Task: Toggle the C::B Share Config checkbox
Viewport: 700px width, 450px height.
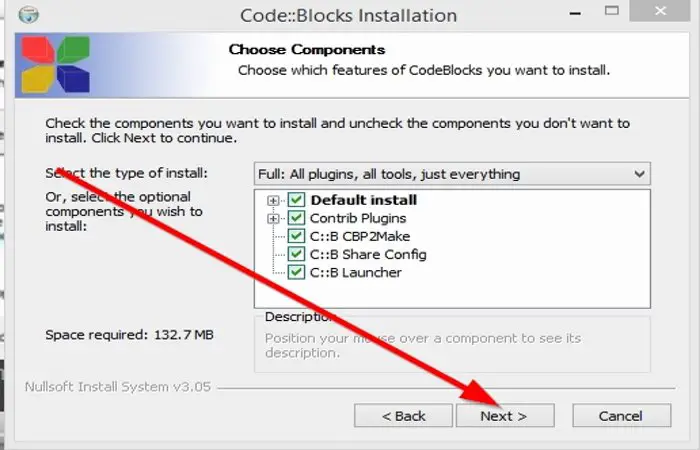Action: pos(296,254)
